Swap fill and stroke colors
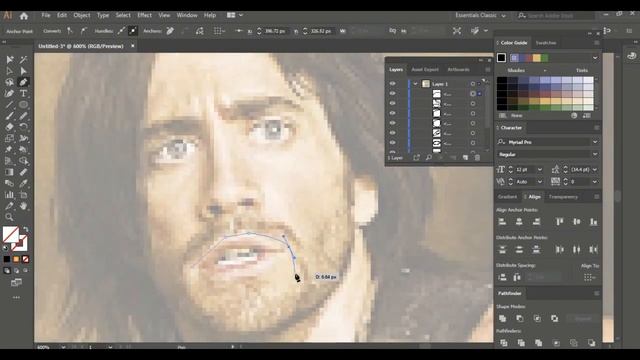The width and height of the screenshot is (640, 360). (x=26, y=230)
